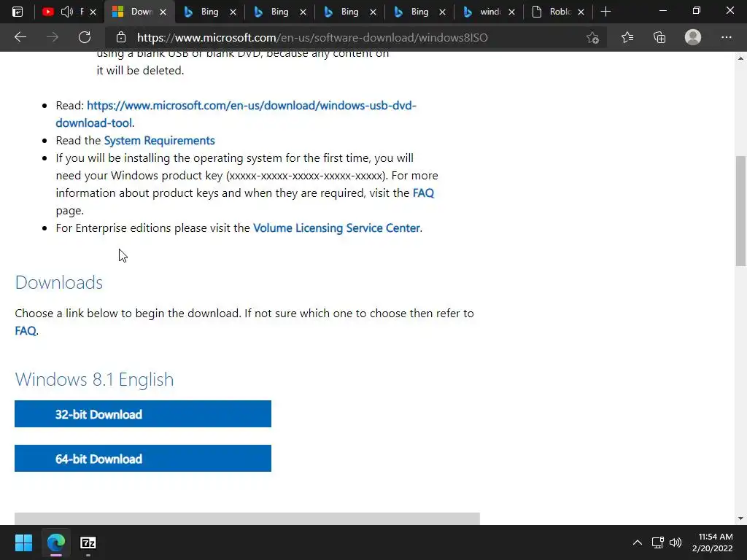Screen dimensions: 747x560
Task: Click the 64-bit Download button
Action: (143, 458)
